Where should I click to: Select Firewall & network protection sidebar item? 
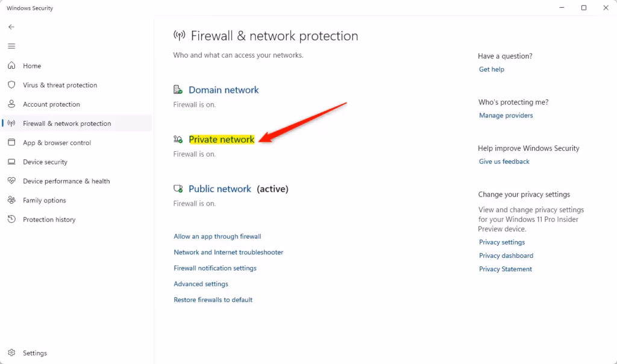point(67,124)
